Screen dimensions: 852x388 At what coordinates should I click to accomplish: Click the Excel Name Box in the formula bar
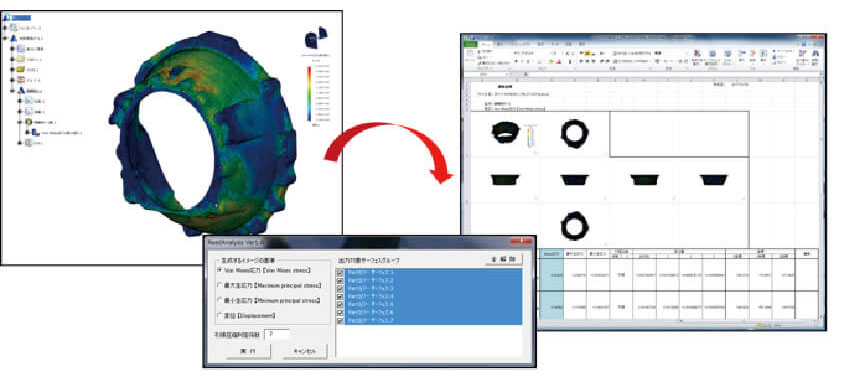(x=485, y=73)
